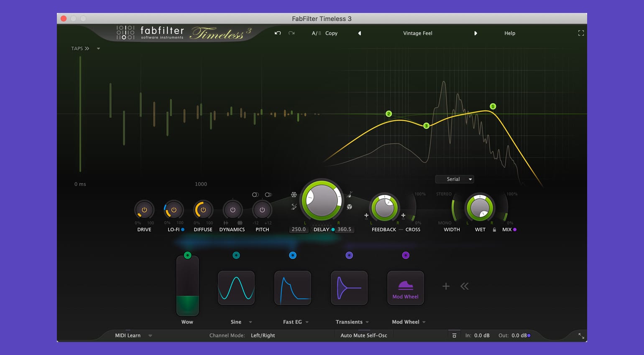The image size is (644, 355).
Task: Open the Serial routing dropdown
Action: click(x=454, y=179)
